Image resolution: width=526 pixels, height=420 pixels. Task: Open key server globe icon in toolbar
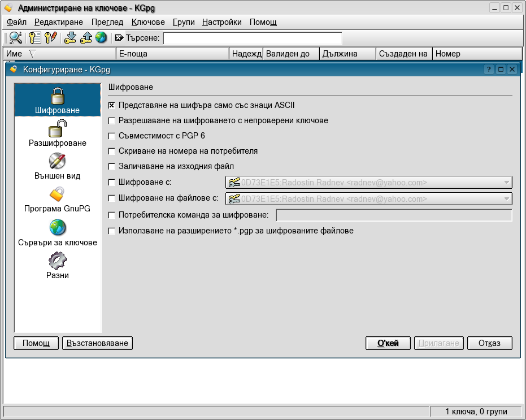point(101,38)
